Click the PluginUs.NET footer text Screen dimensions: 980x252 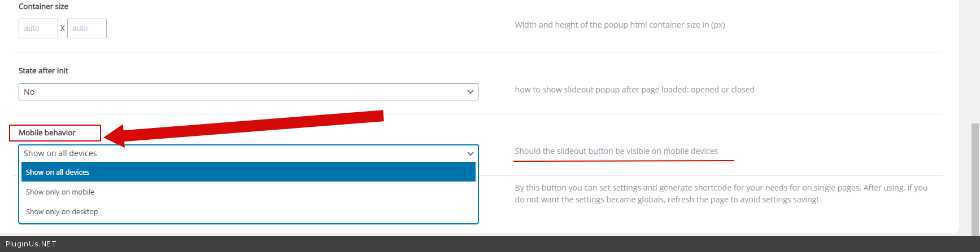[31, 244]
